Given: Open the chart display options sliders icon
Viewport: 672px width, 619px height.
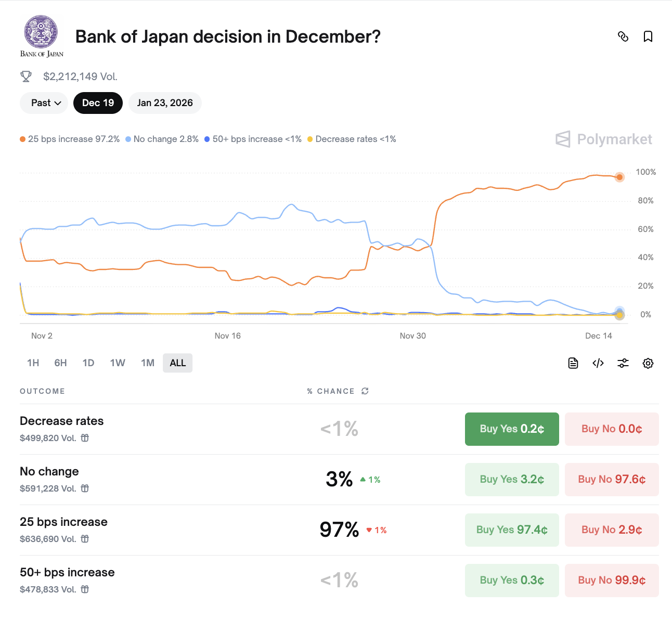Looking at the screenshot, I should pos(623,363).
